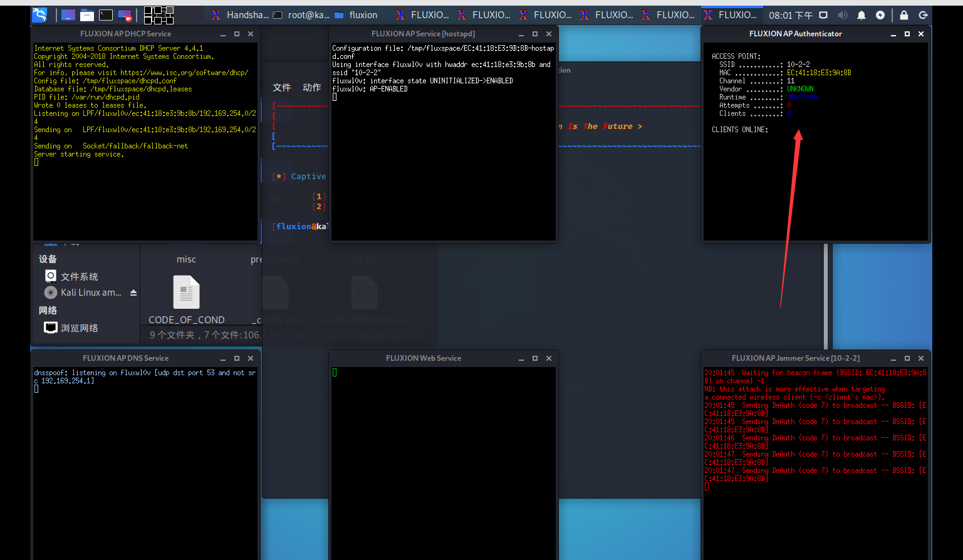Minimize the FLUXION AP DNS Service window
Image resolution: width=963 pixels, height=560 pixels.
pos(223,358)
